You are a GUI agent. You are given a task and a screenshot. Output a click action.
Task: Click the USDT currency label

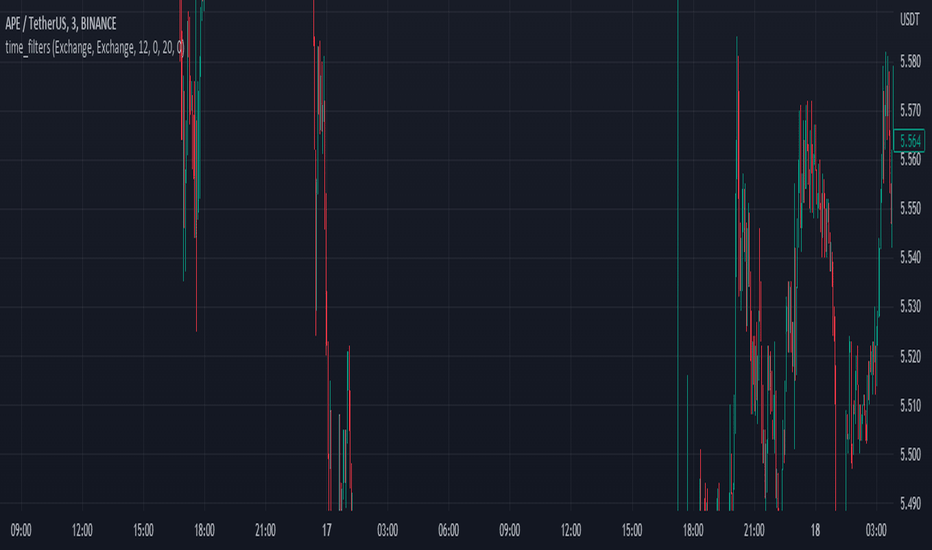click(909, 20)
